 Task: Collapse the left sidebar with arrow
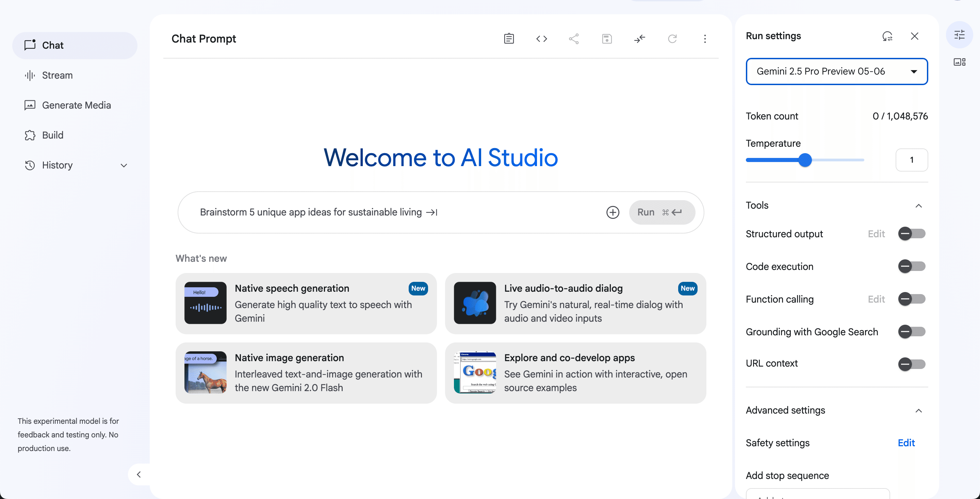pos(139,474)
